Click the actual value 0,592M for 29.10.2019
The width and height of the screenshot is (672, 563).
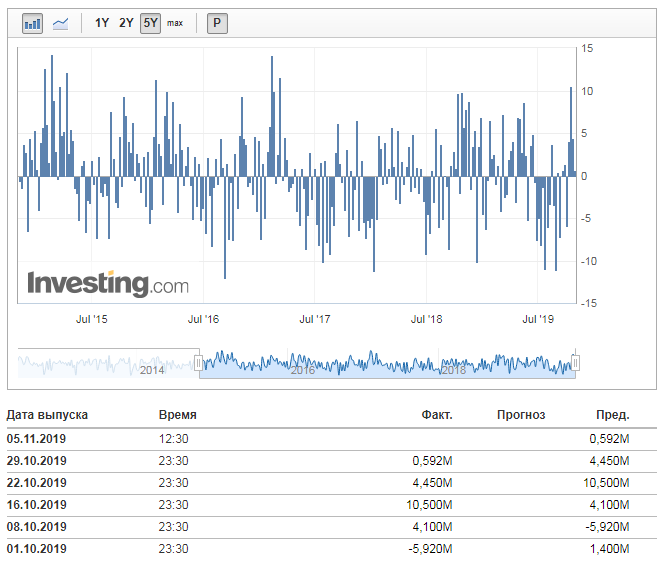(432, 461)
